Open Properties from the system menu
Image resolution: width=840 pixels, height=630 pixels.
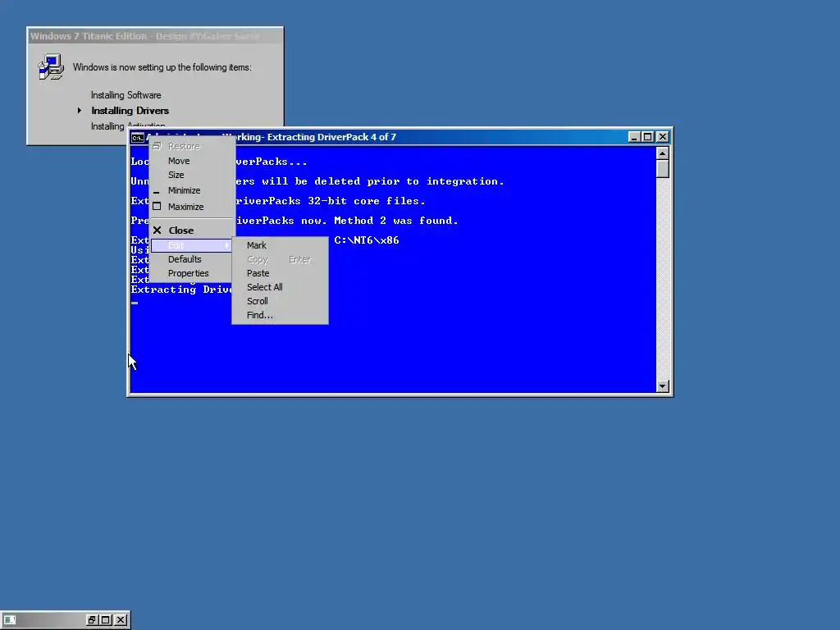tap(192, 273)
